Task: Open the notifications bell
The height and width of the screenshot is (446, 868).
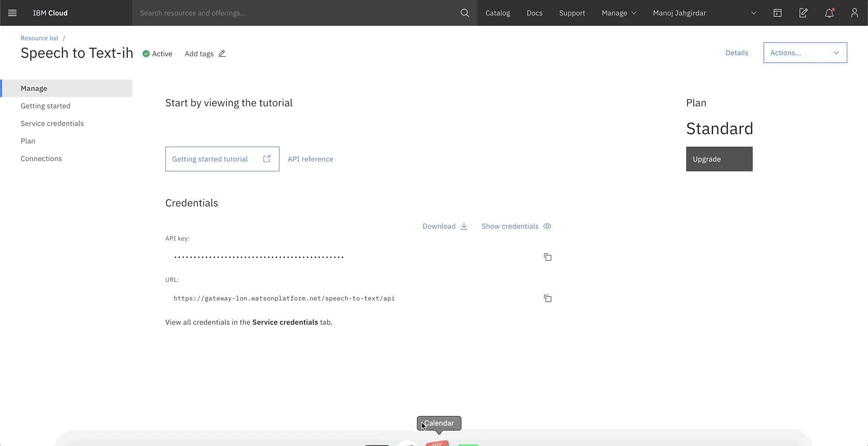Action: point(829,13)
